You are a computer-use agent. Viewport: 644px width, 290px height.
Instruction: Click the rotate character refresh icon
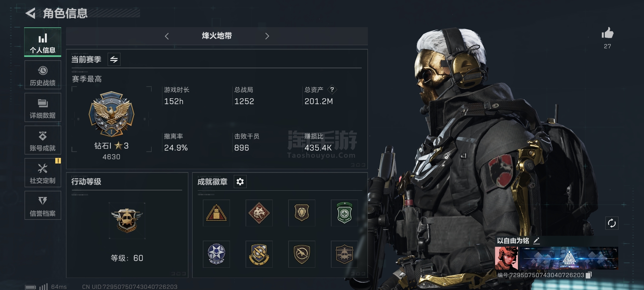tap(612, 223)
